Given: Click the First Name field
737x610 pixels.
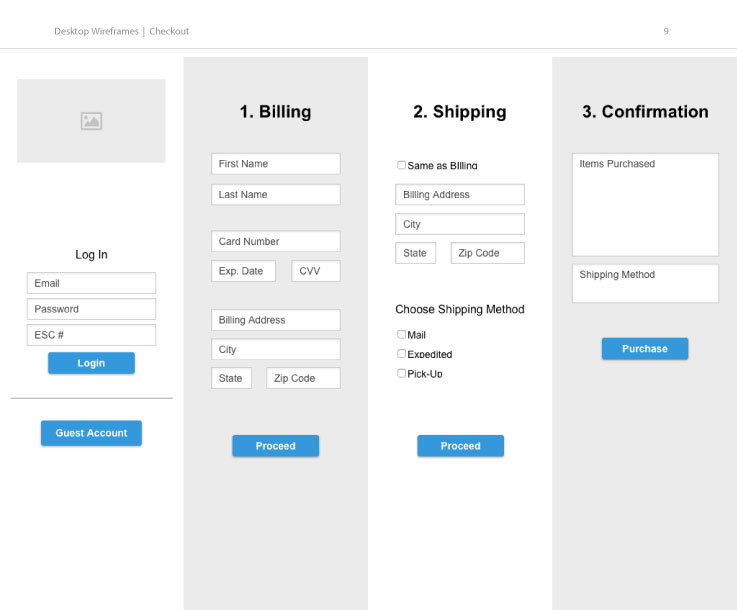Looking at the screenshot, I should pos(275,164).
